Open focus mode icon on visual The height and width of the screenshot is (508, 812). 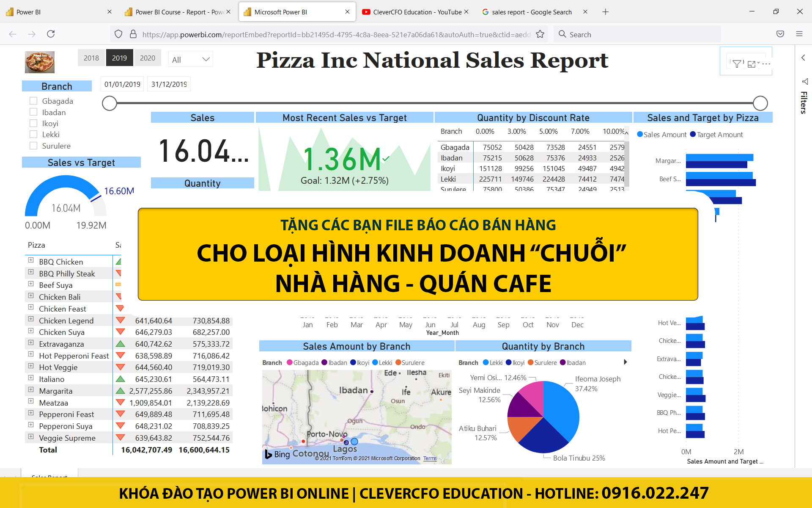[752, 64]
